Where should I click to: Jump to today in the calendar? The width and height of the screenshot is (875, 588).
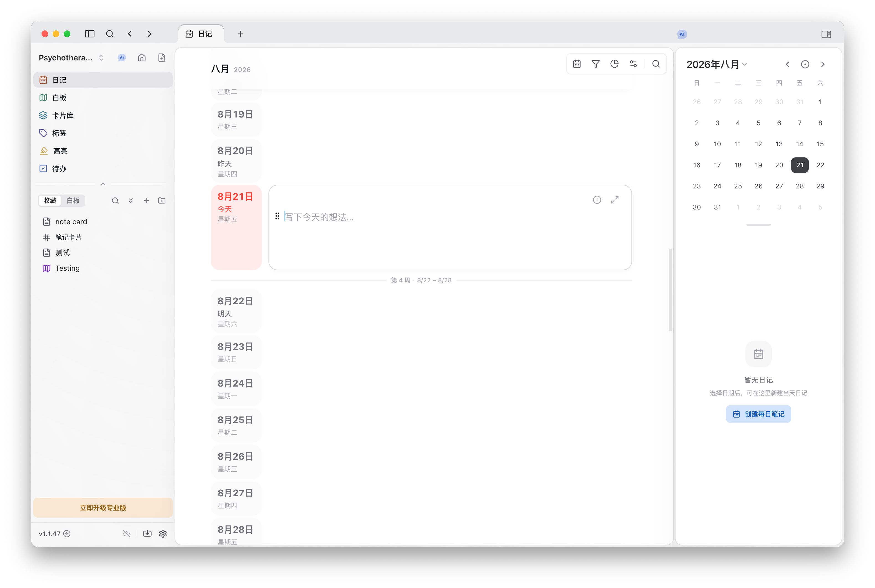tap(805, 65)
